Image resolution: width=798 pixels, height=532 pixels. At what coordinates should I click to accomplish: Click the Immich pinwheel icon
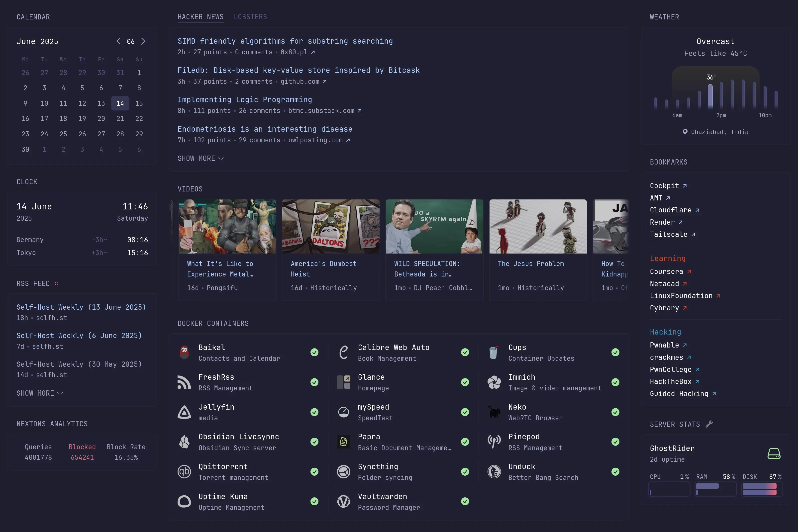point(494,382)
